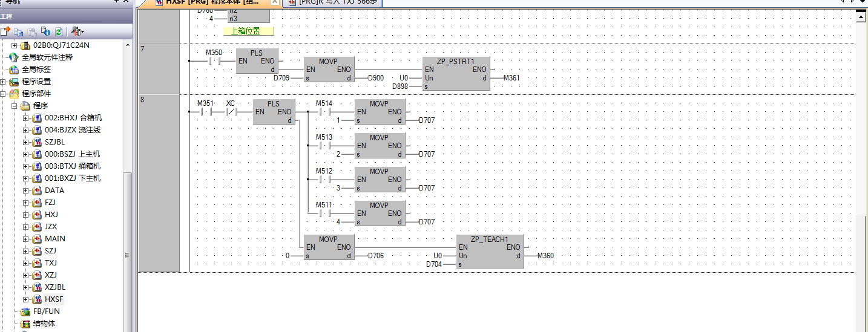Select the 002:BHXJ 合箱机 program
Image resolution: width=868 pixels, height=332 pixels.
click(x=73, y=118)
